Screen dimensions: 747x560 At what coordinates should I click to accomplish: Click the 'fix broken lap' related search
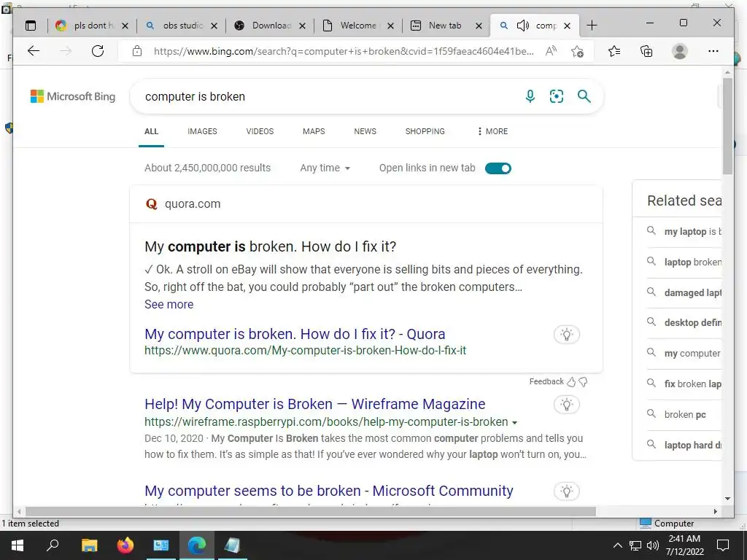pos(693,384)
